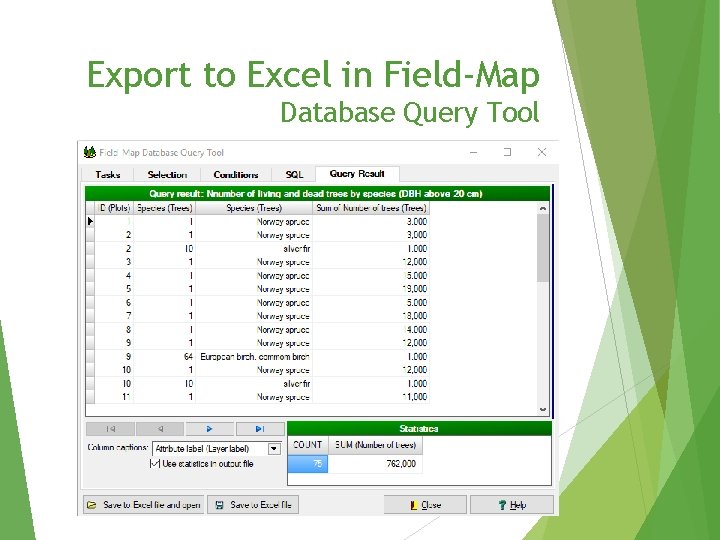Screen dimensions: 720x540
Task: Open the Conditions tab
Action: point(236,174)
